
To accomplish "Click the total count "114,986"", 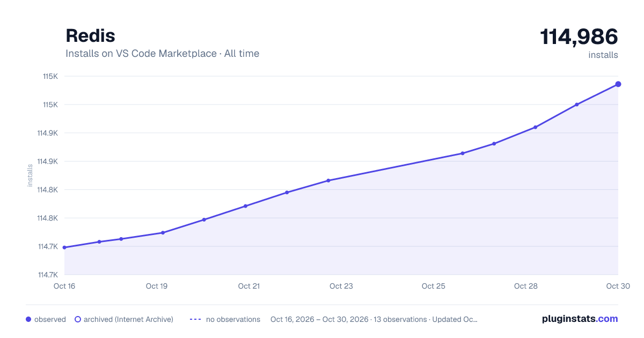I will click(579, 36).
